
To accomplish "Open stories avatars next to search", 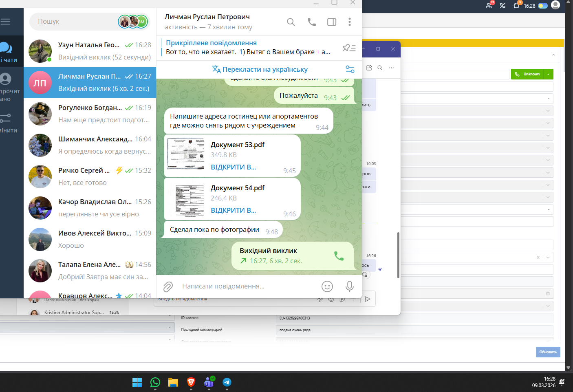I will [133, 22].
